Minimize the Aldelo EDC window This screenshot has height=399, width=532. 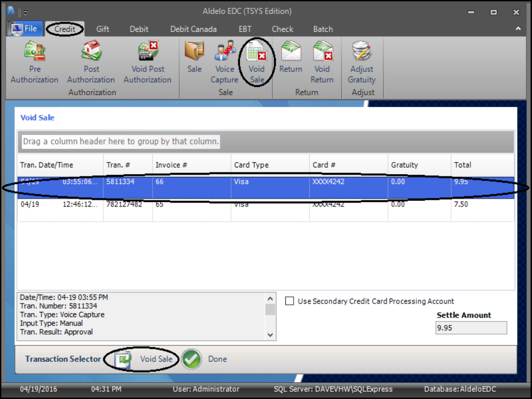click(471, 12)
